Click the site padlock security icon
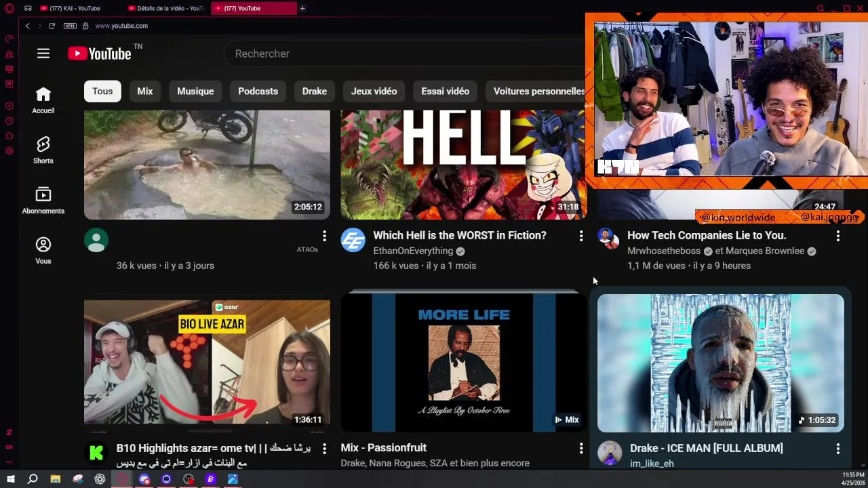Viewport: 868px width, 488px height. point(85,26)
